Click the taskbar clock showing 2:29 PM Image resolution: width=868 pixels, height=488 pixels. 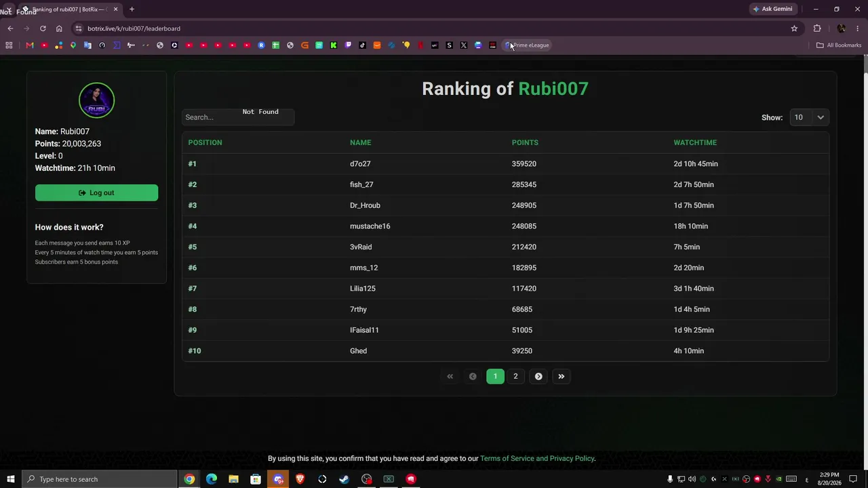[x=829, y=479]
